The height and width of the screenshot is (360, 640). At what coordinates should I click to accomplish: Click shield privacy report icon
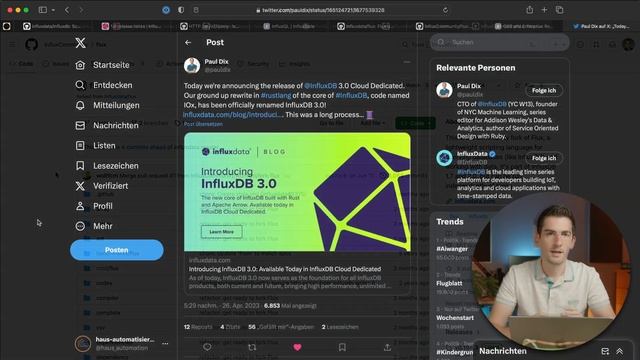point(181,10)
